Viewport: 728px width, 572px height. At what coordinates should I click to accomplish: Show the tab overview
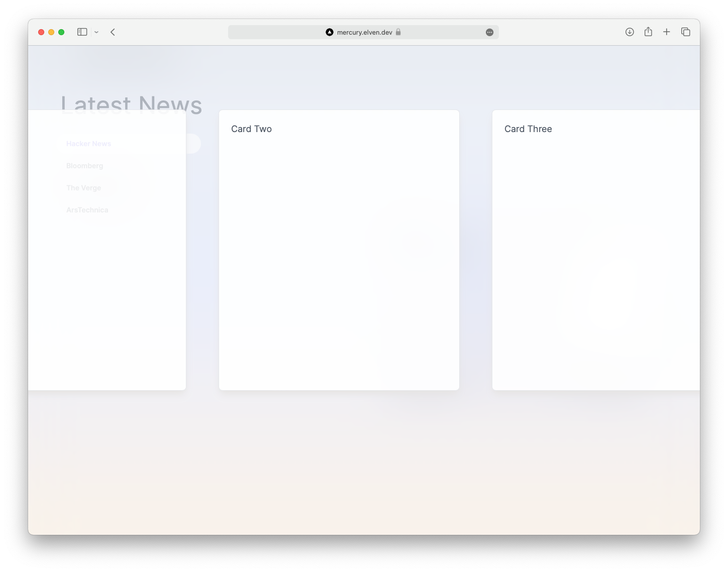click(686, 32)
